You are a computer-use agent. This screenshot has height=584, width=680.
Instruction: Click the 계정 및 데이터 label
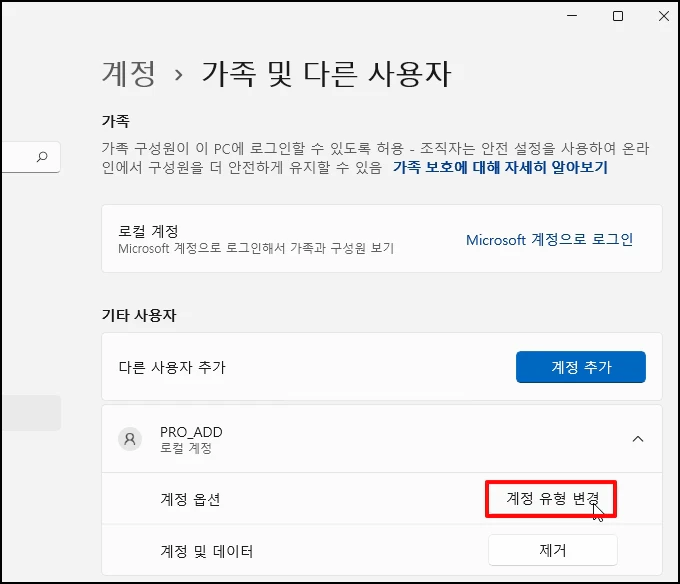point(207,551)
